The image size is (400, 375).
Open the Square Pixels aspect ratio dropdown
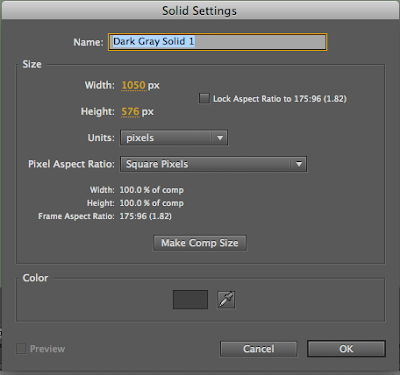[x=213, y=164]
